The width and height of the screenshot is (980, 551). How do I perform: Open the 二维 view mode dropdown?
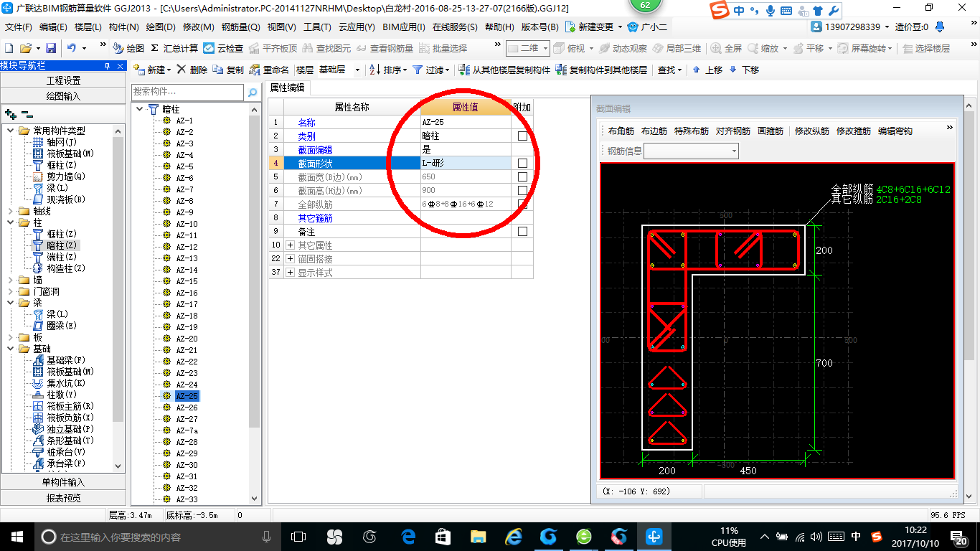coord(545,48)
